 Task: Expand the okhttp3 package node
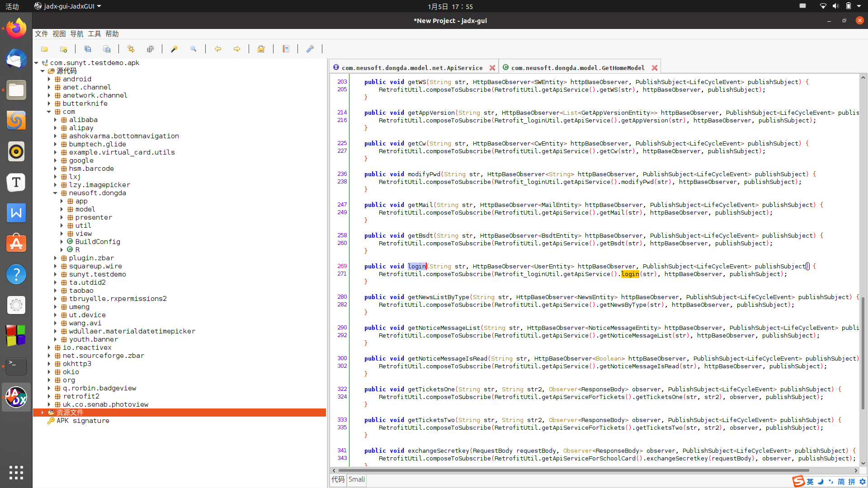click(49, 364)
